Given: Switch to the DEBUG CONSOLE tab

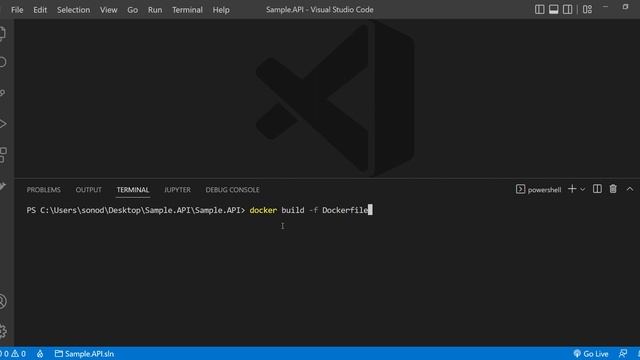Looking at the screenshot, I should pyautogui.click(x=232, y=190).
